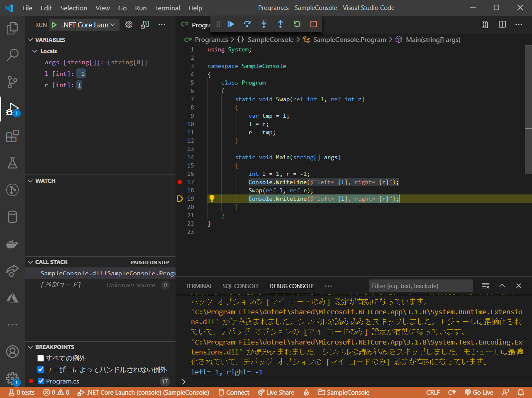Open 0 tests status bar item
The image size is (532, 398).
coord(22,393)
